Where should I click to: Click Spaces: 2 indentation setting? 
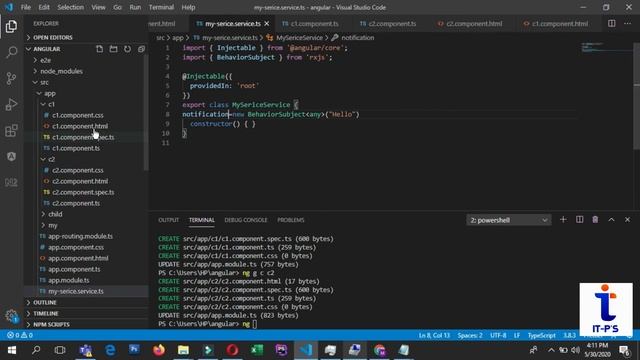[x=470, y=335]
